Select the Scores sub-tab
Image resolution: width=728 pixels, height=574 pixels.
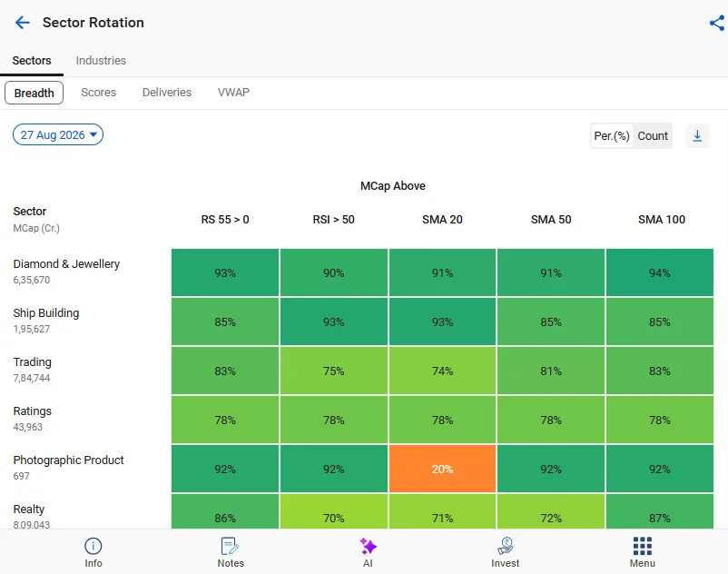point(98,93)
